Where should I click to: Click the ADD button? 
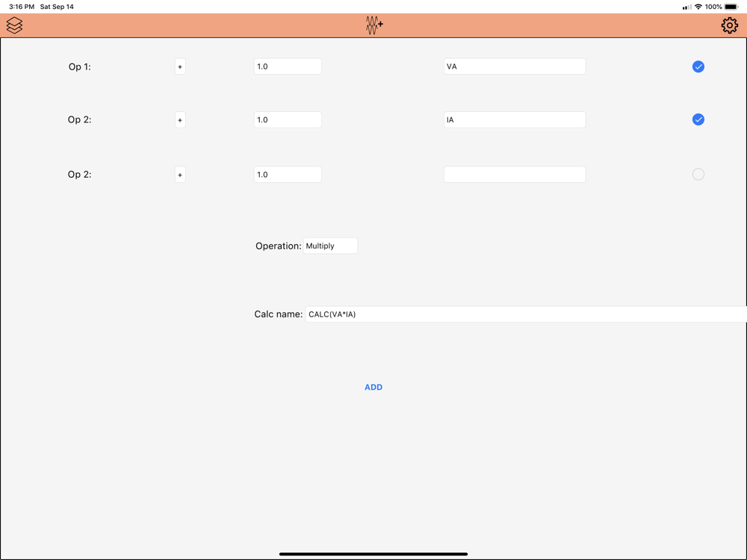point(373,387)
